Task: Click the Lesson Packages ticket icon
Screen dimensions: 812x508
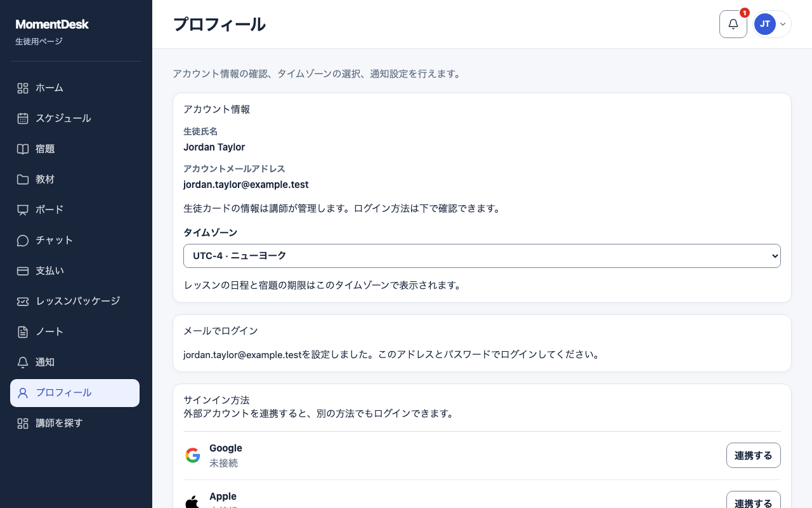Action: point(23,302)
